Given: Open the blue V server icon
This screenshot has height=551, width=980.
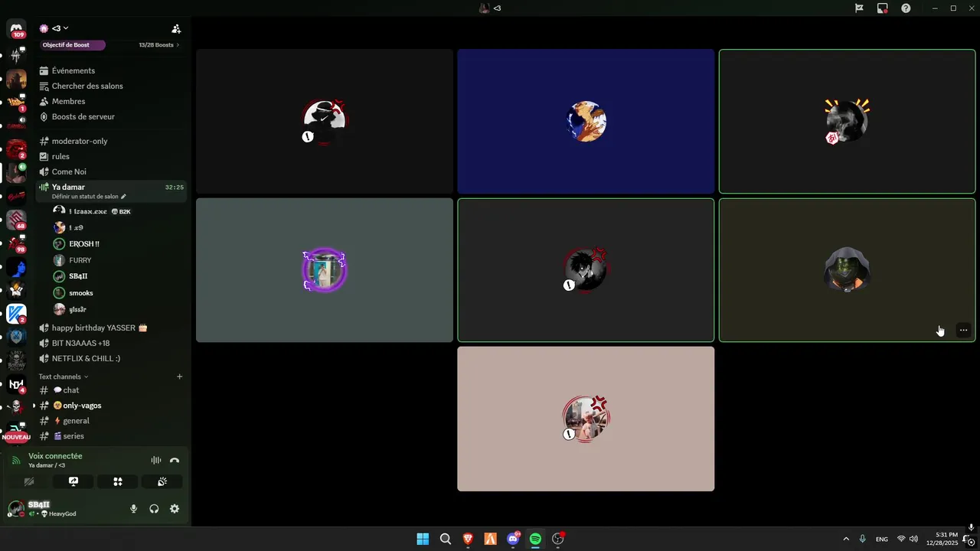Looking at the screenshot, I should pyautogui.click(x=16, y=314).
